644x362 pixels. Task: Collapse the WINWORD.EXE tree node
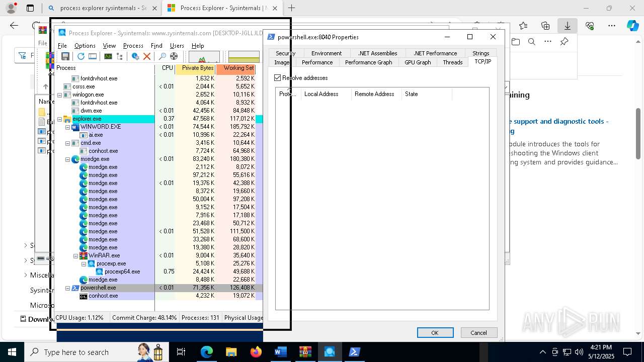[67, 127]
